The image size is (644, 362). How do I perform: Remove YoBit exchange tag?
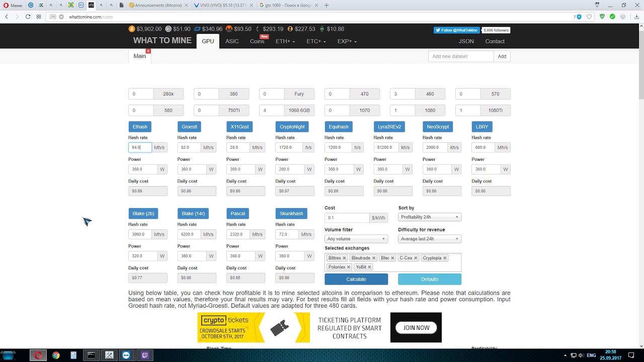coord(369,267)
